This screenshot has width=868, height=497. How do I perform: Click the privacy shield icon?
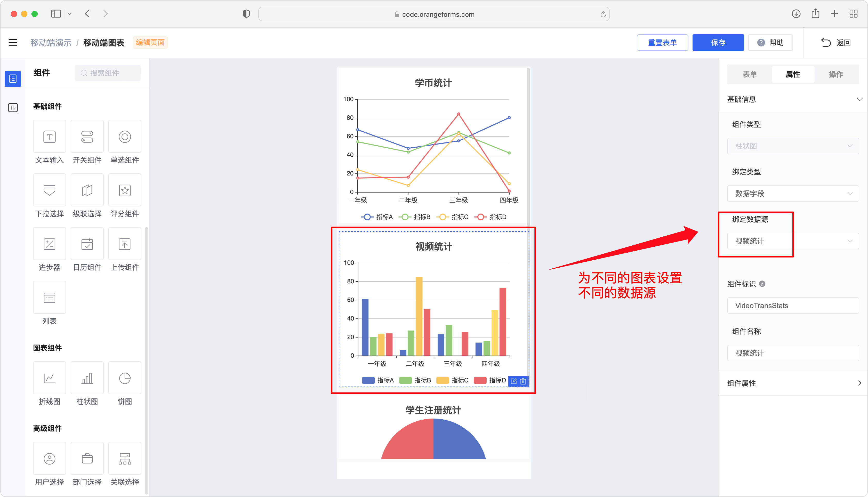[x=246, y=14]
